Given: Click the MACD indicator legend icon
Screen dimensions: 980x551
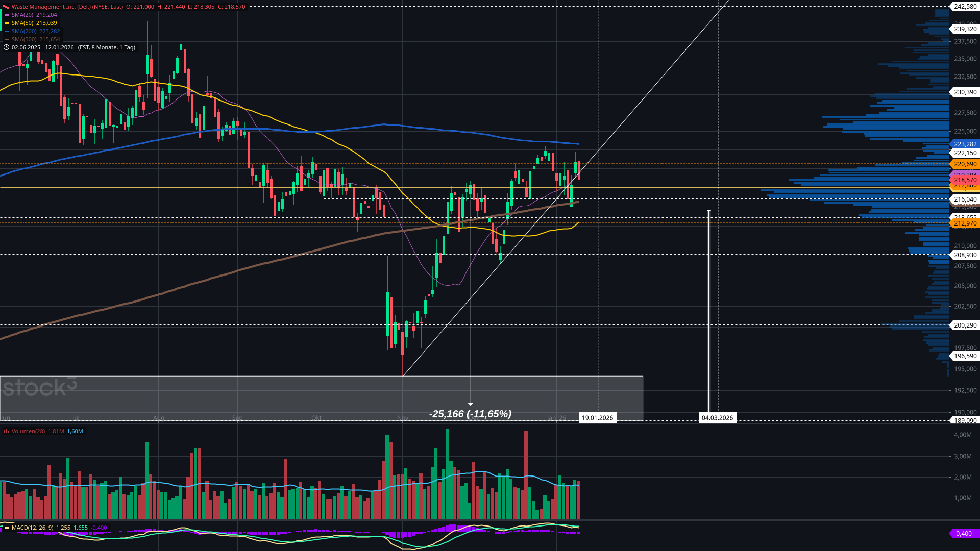Looking at the screenshot, I should (6, 528).
